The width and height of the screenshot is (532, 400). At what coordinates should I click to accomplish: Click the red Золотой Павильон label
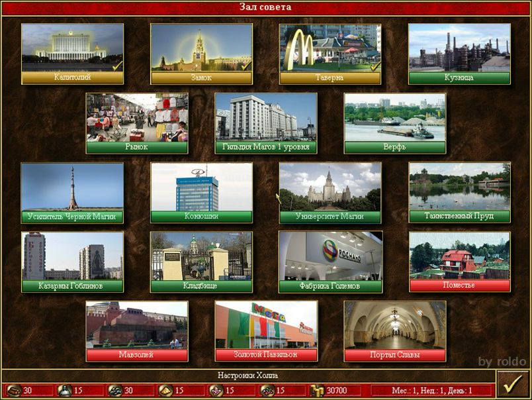(265, 355)
